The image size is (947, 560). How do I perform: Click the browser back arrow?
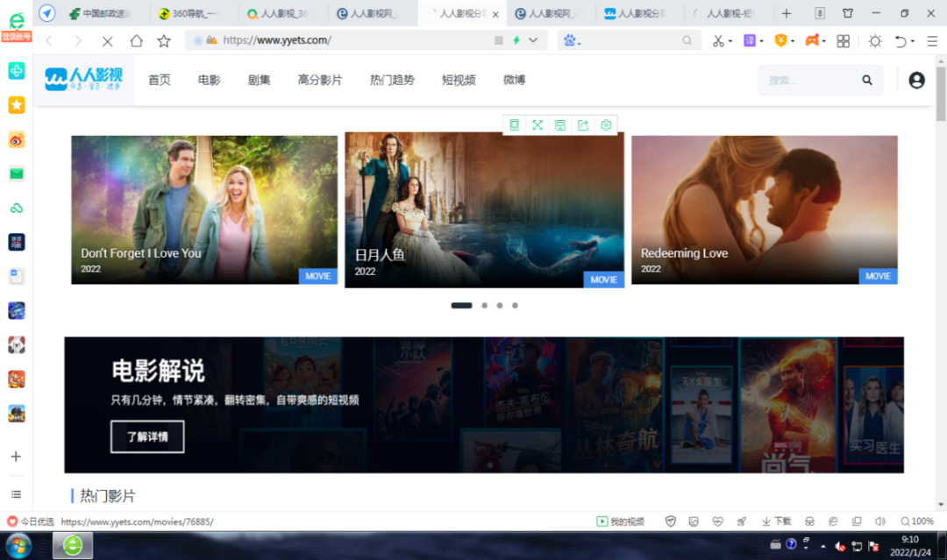click(49, 40)
